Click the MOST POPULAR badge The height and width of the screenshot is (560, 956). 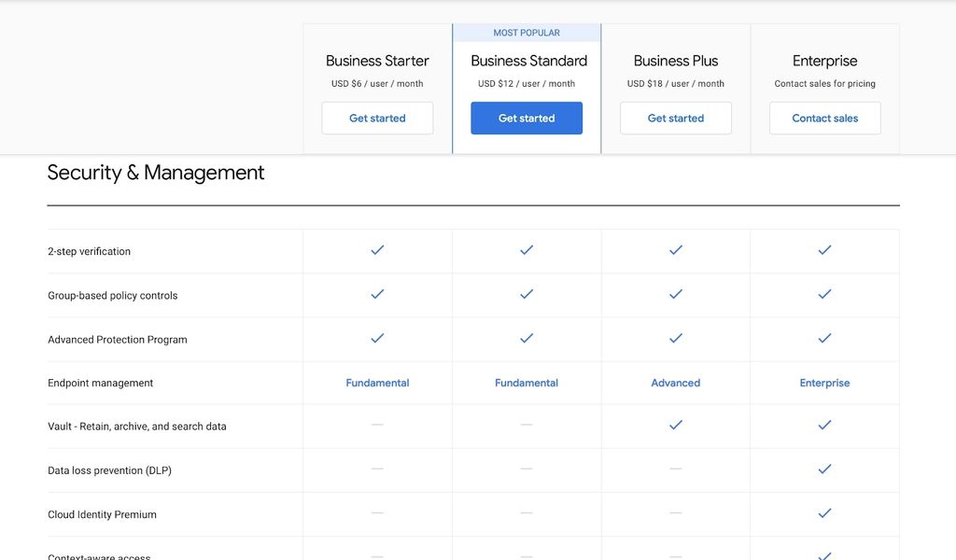coord(527,33)
